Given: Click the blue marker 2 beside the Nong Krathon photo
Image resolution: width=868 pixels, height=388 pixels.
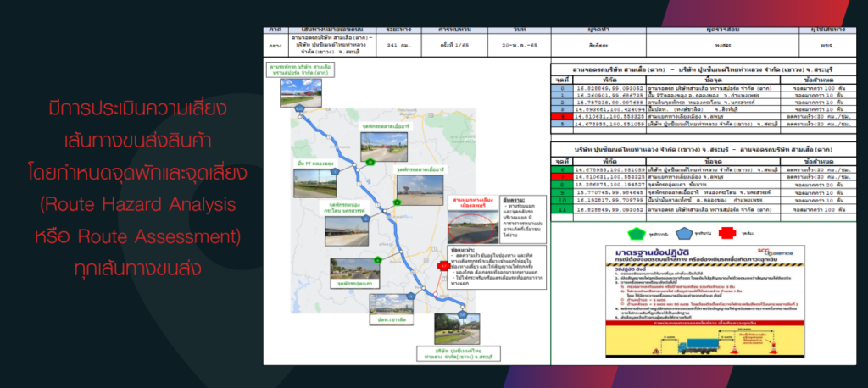Looking at the screenshot, I should 365,219.
